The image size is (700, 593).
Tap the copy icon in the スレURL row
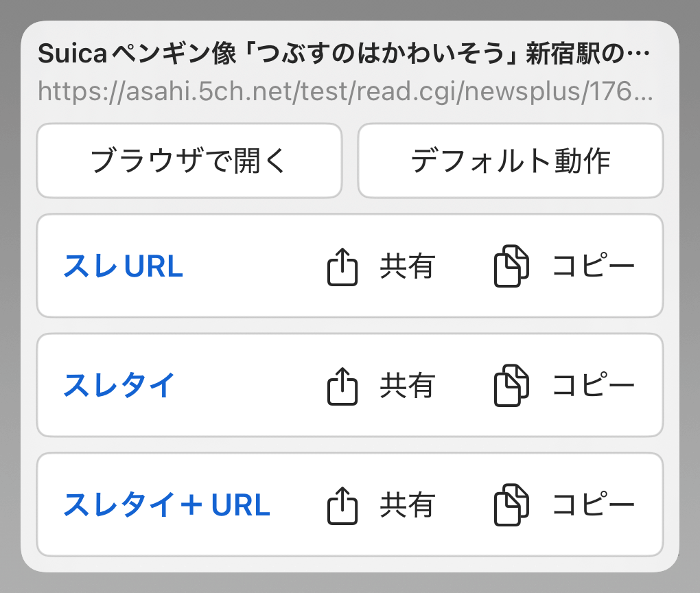click(511, 267)
